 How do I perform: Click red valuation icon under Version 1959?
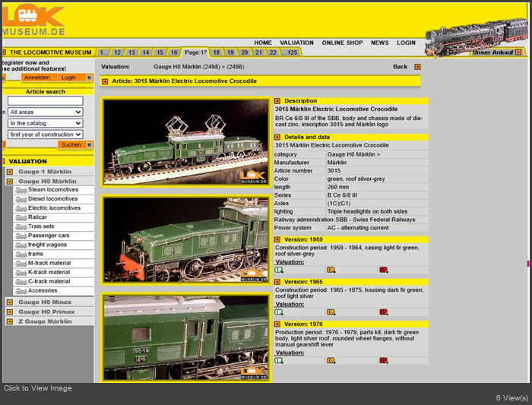pyautogui.click(x=384, y=270)
